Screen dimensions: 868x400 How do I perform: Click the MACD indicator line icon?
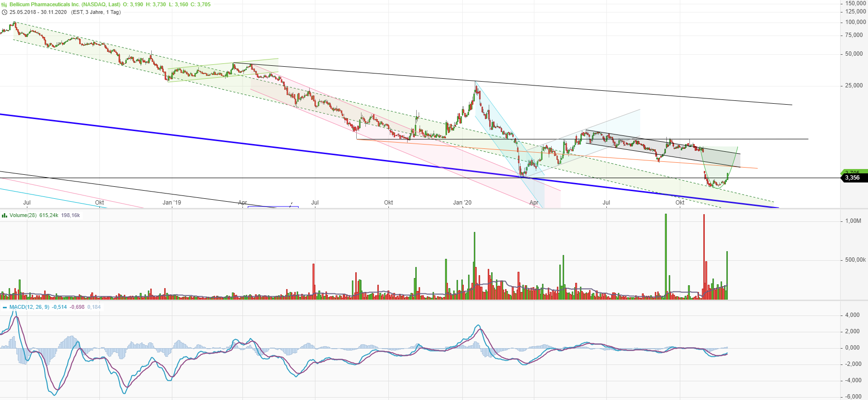point(4,307)
